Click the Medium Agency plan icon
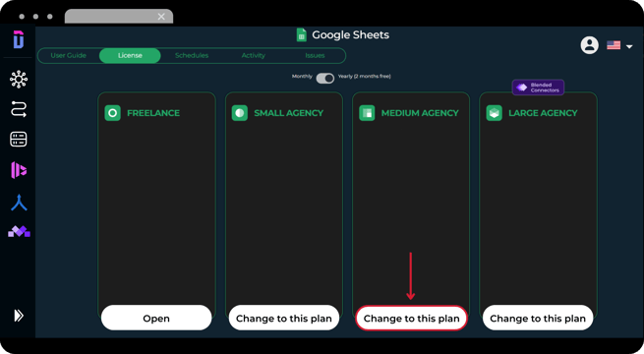644x354 pixels. pos(367,113)
